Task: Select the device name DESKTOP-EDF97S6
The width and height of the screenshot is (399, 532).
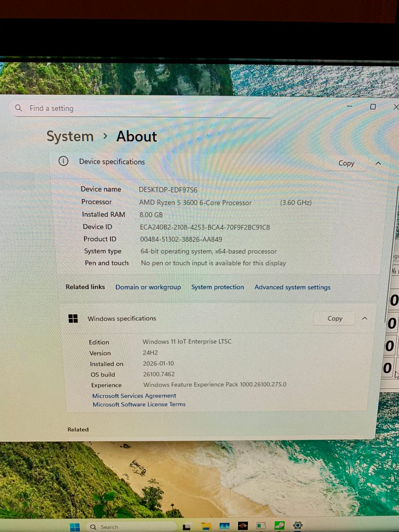Action: [x=168, y=190]
